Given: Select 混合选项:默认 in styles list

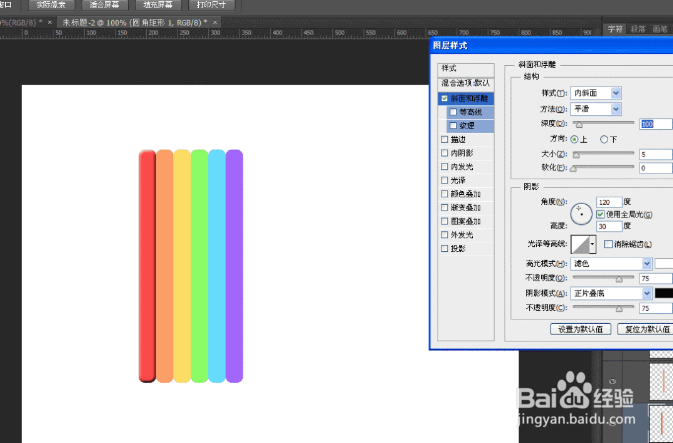Looking at the screenshot, I should coord(466,83).
